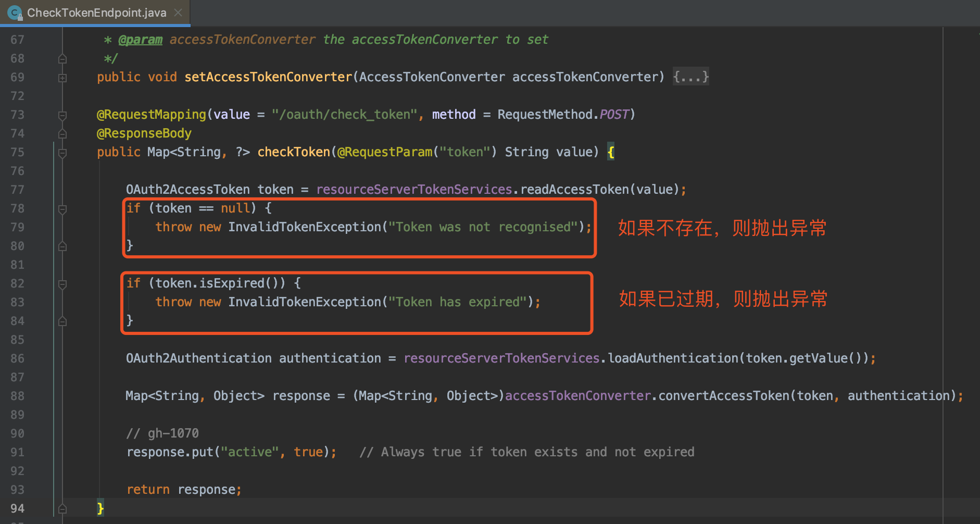Click InvalidTokenException on line 83

(305, 302)
